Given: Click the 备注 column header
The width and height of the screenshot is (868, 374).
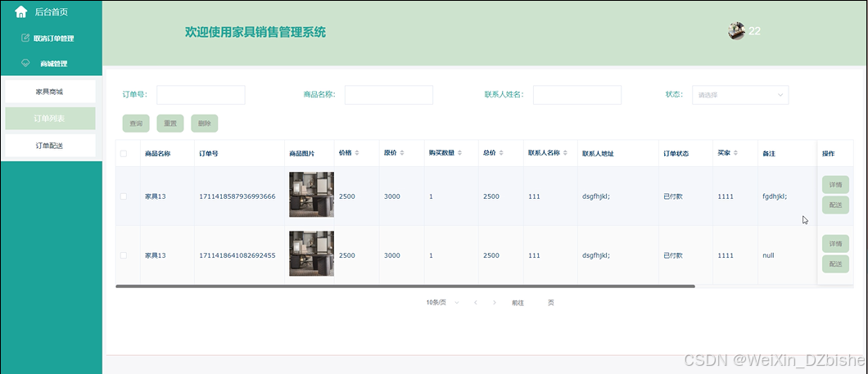Looking at the screenshot, I should pyautogui.click(x=769, y=154).
